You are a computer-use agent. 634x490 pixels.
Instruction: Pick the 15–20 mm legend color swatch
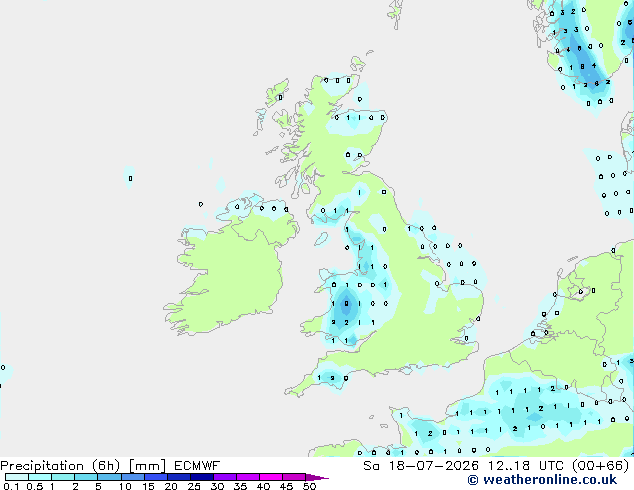[155, 477]
